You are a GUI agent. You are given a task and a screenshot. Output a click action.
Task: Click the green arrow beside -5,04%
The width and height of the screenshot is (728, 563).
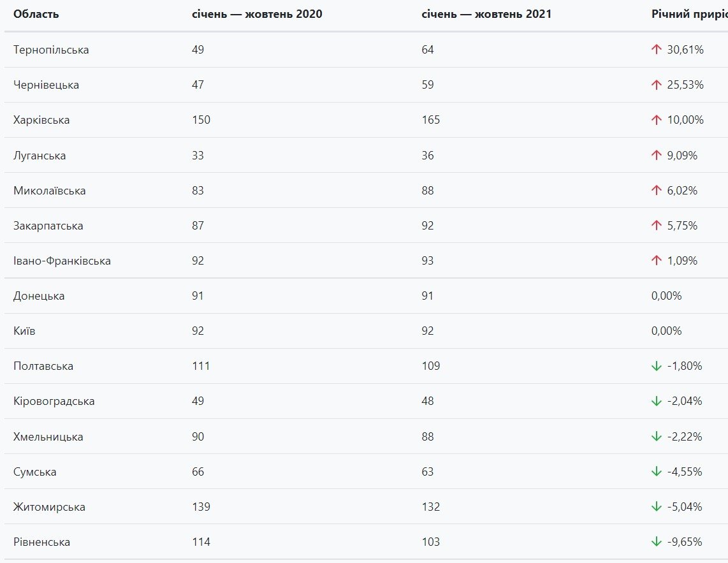[657, 507]
